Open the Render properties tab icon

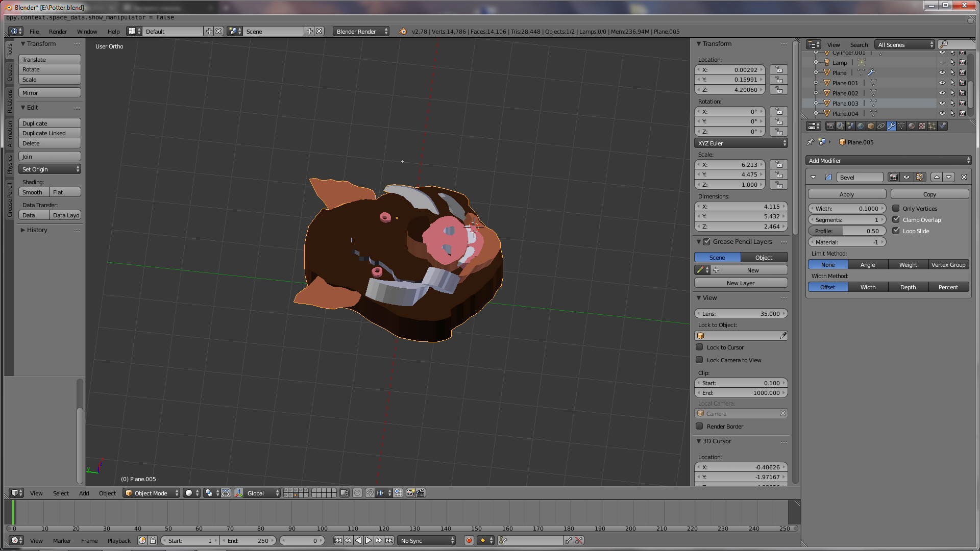pyautogui.click(x=830, y=126)
